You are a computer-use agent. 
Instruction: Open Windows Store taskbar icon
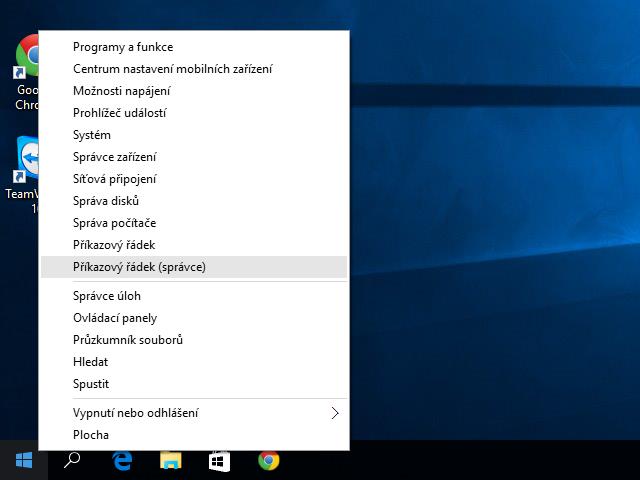(219, 460)
